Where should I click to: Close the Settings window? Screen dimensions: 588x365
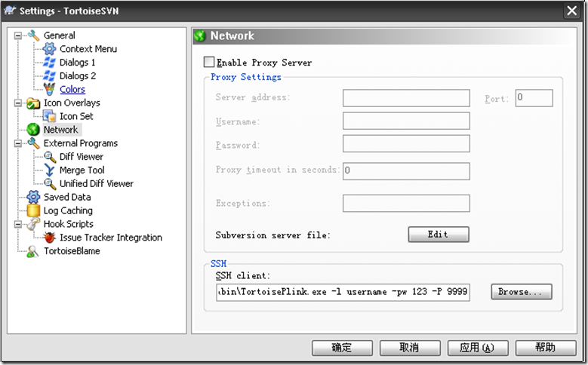point(571,11)
